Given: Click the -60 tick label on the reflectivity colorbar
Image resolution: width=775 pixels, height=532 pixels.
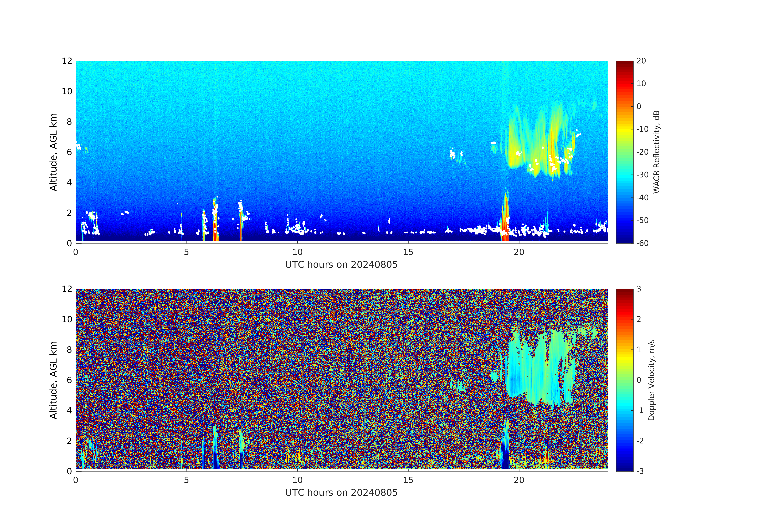Looking at the screenshot, I should tap(642, 243).
